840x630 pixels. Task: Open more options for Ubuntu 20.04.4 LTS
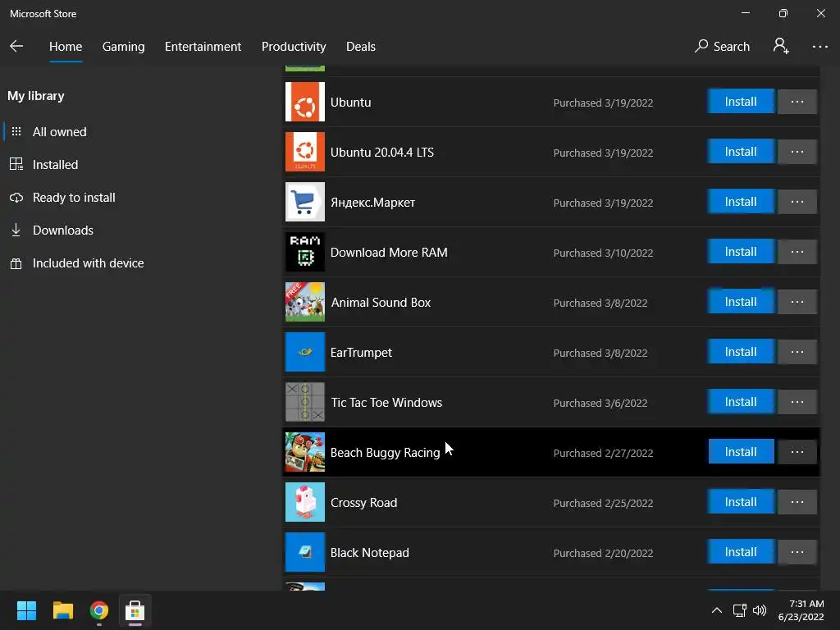pyautogui.click(x=797, y=152)
